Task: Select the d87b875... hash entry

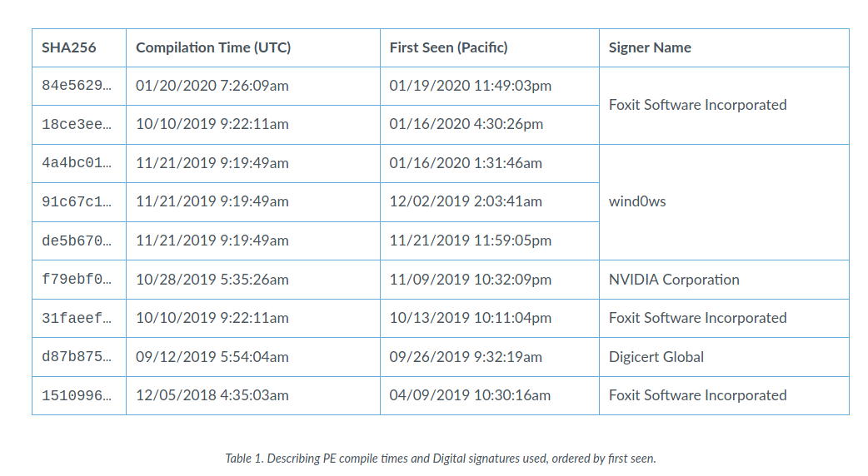Action: click(77, 357)
